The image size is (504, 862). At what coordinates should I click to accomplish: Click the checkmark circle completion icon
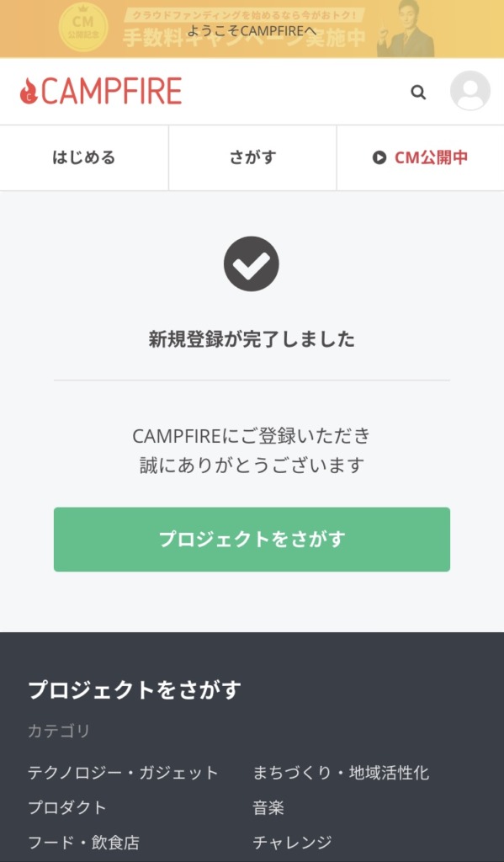point(252,263)
